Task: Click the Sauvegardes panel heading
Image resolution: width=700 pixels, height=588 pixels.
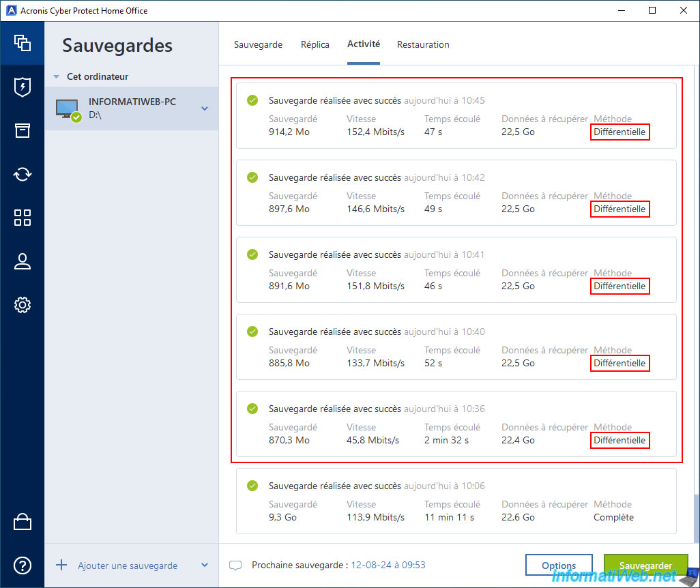Action: click(117, 46)
